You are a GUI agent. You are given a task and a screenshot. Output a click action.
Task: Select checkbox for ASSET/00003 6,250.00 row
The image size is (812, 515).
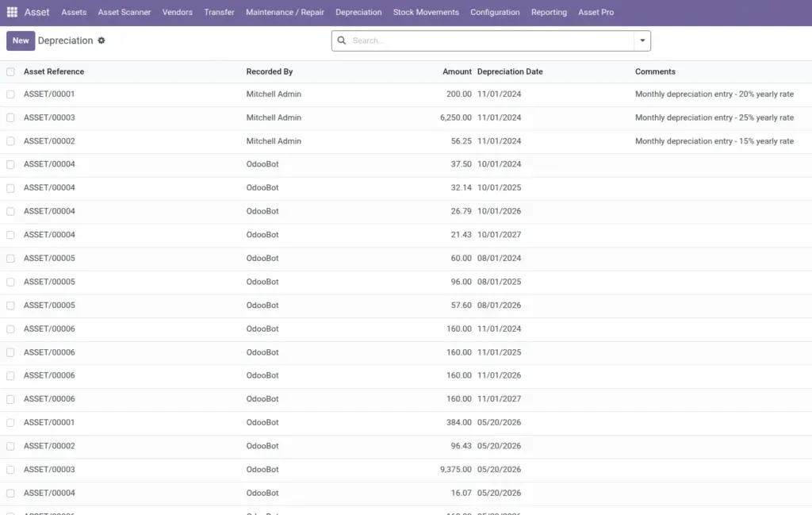tap(10, 117)
